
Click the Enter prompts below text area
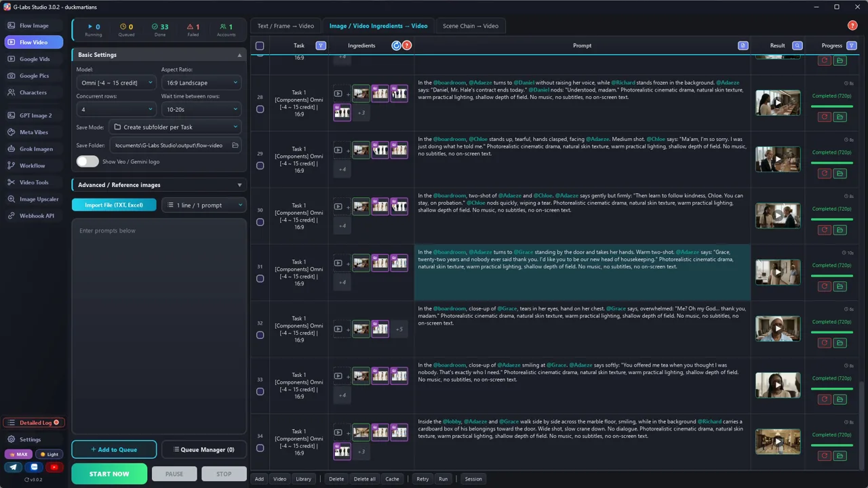pos(159,326)
